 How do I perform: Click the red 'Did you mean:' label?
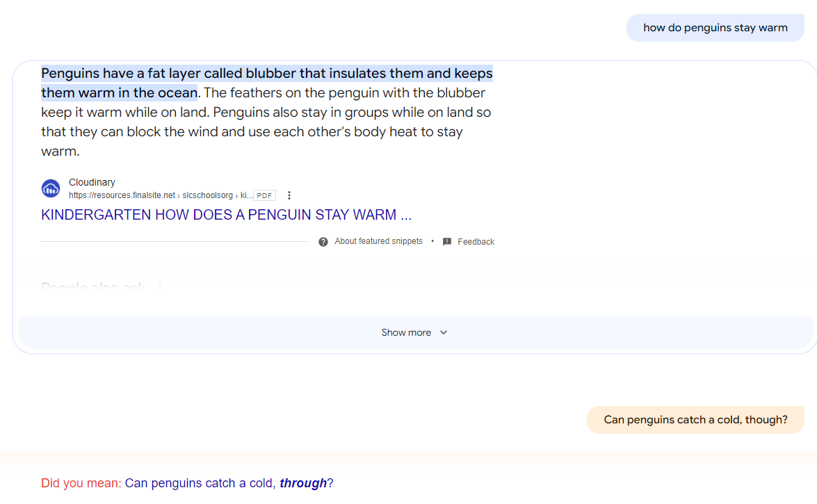point(81,483)
